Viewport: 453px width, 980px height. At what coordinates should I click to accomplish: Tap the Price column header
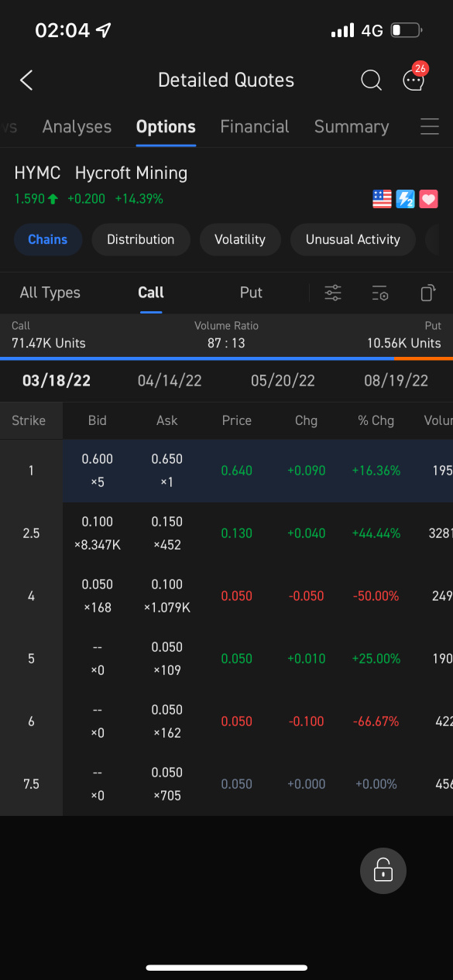237,420
